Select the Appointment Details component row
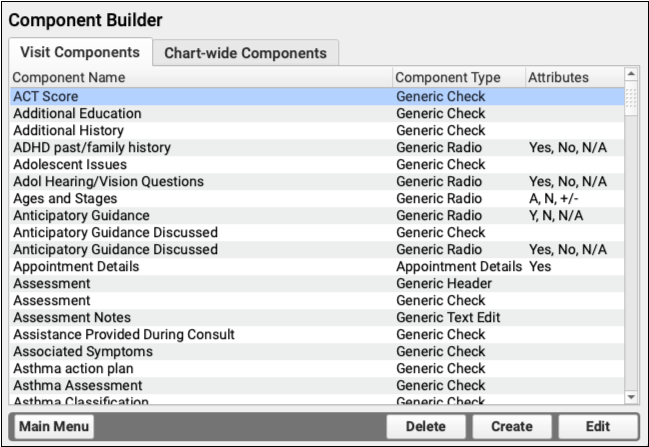The width and height of the screenshot is (649, 447). [200, 267]
